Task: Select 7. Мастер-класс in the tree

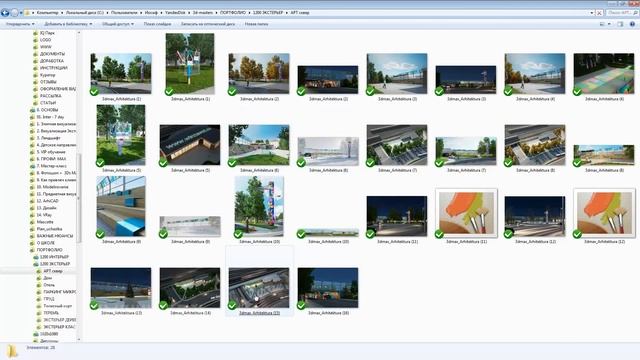Action: pyautogui.click(x=51, y=166)
